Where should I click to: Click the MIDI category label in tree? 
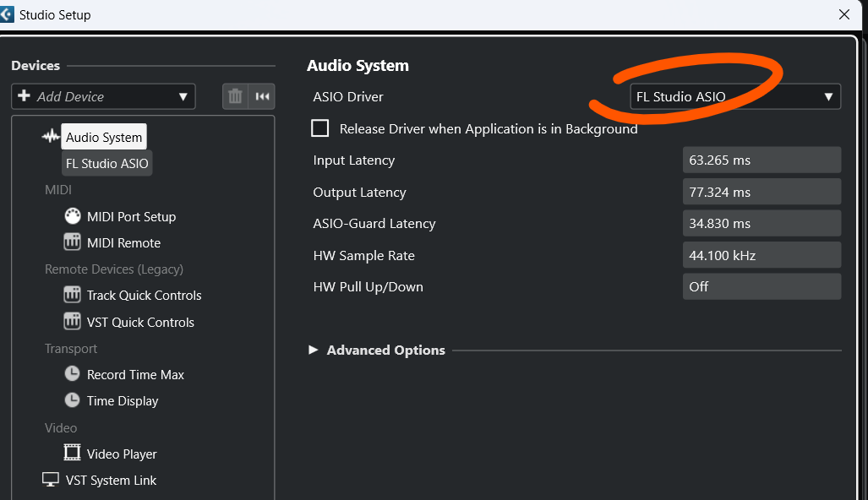58,190
